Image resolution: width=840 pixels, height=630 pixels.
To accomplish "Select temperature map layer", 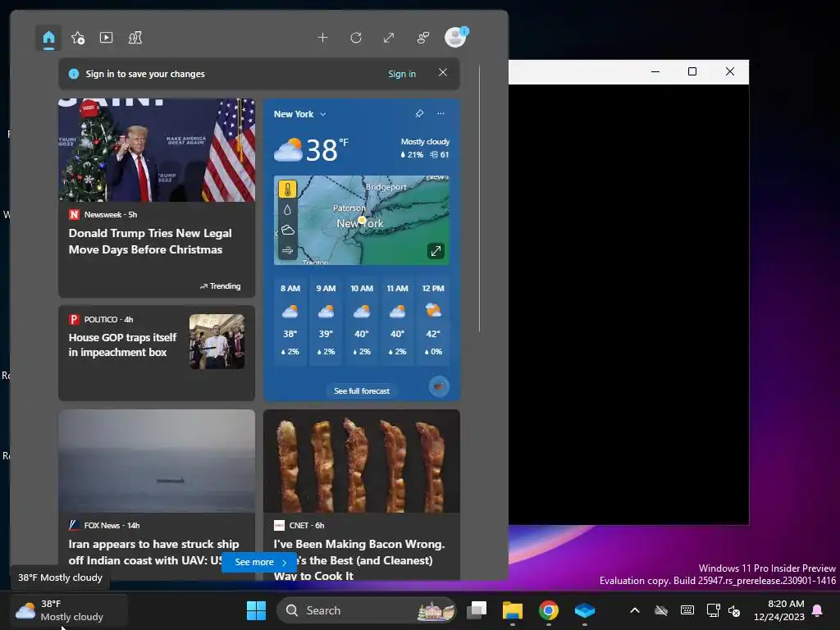I will click(288, 189).
